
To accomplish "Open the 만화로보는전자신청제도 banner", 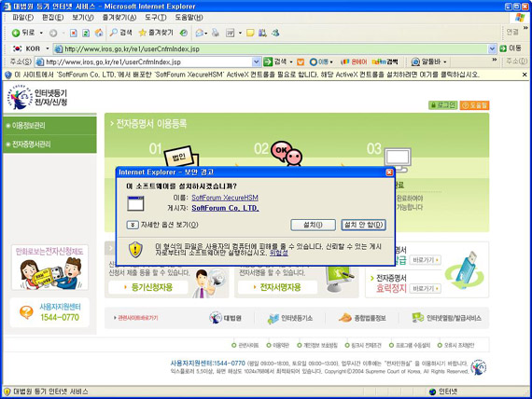I will (49, 268).
